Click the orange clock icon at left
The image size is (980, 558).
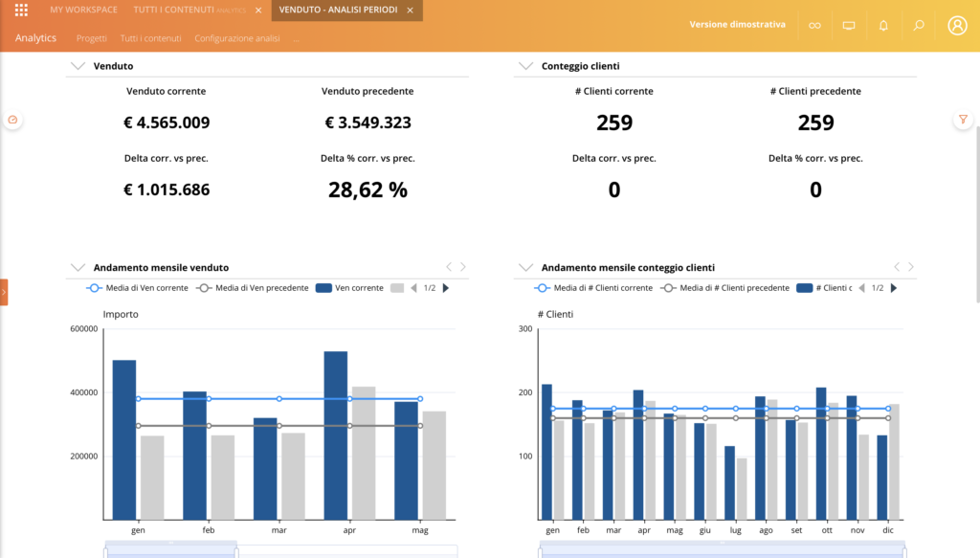point(13,120)
